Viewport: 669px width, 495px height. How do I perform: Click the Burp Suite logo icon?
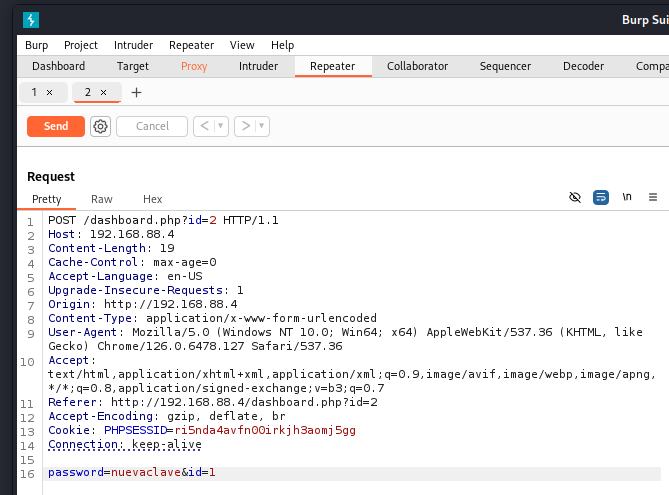pos(31,18)
